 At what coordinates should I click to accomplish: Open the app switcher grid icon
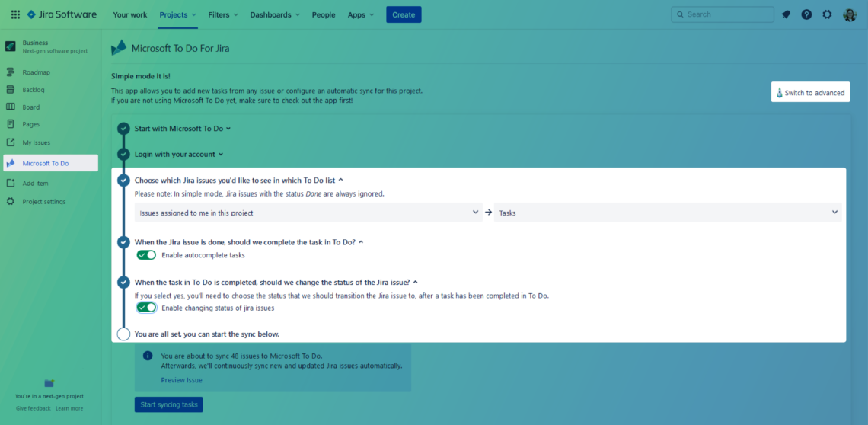point(15,15)
